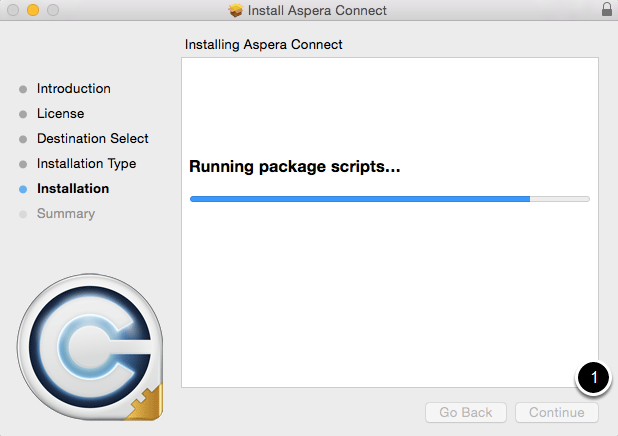618x436 pixels.
Task: Click the faded bullet beside Summary
Action: coord(23,214)
